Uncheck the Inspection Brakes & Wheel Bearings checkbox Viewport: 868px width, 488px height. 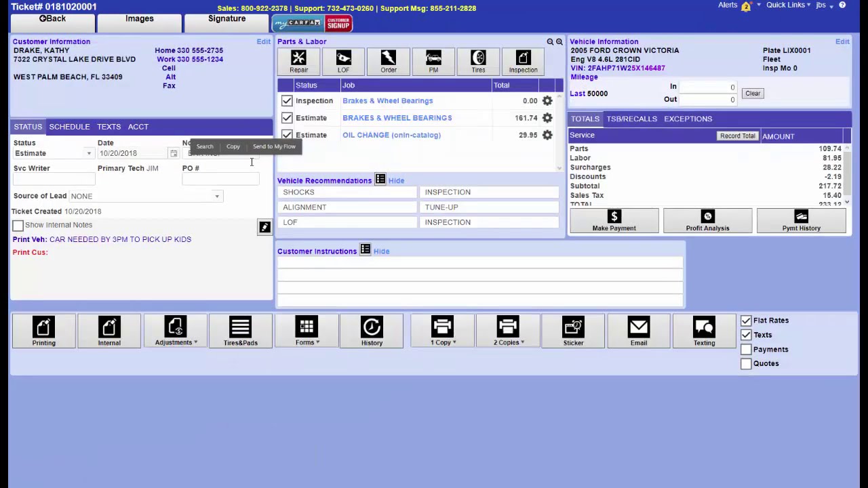click(287, 101)
